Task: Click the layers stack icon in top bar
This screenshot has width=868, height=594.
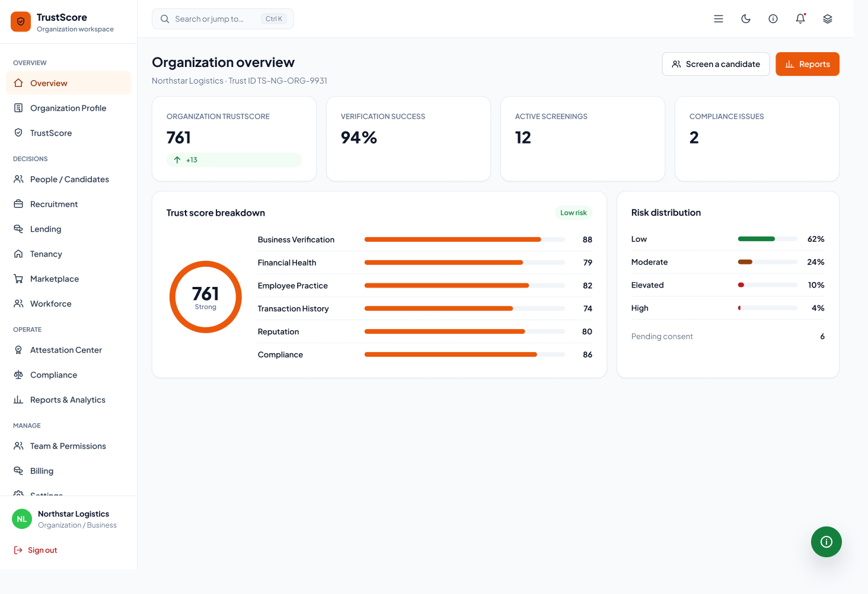Action: point(828,19)
